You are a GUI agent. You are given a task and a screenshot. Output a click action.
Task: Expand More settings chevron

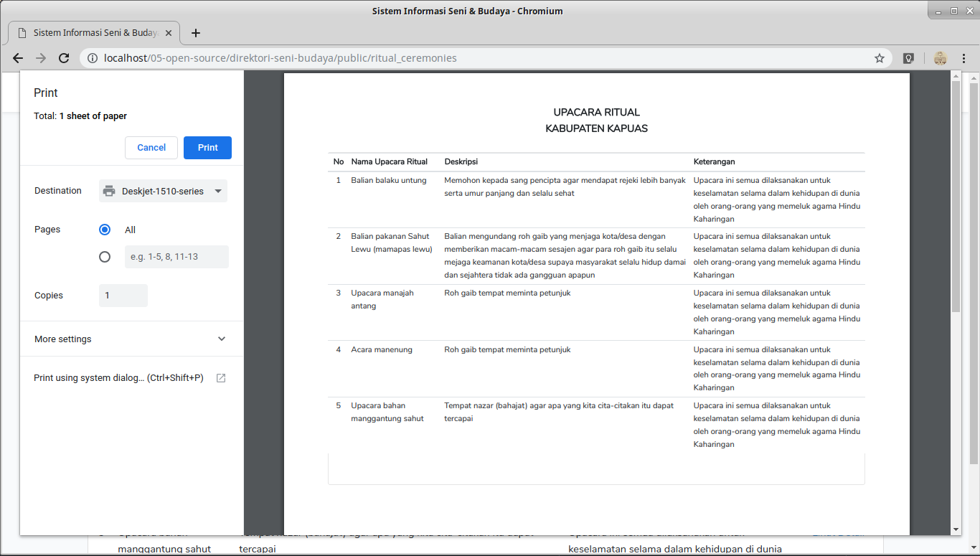tap(222, 339)
